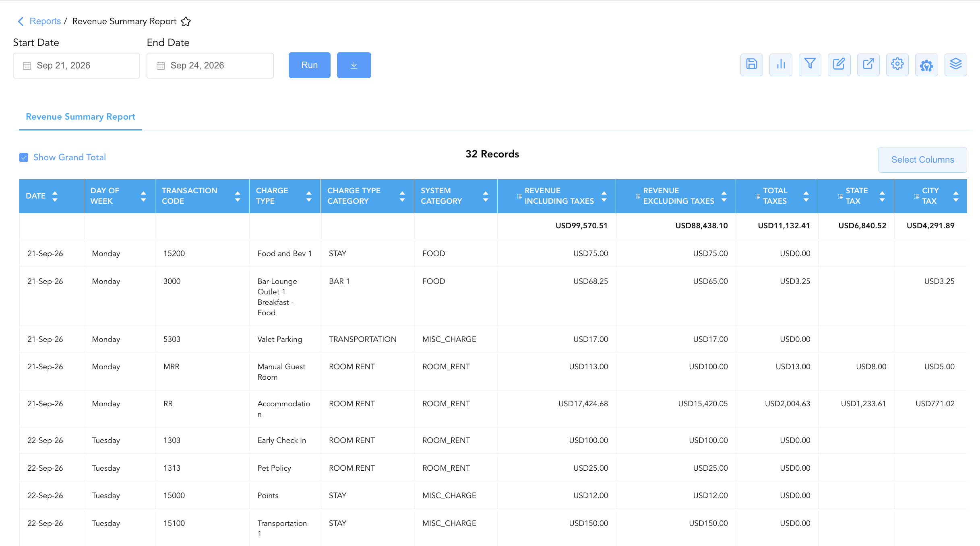Sort by Transaction Code column arrows
The height and width of the screenshot is (546, 980).
point(238,196)
